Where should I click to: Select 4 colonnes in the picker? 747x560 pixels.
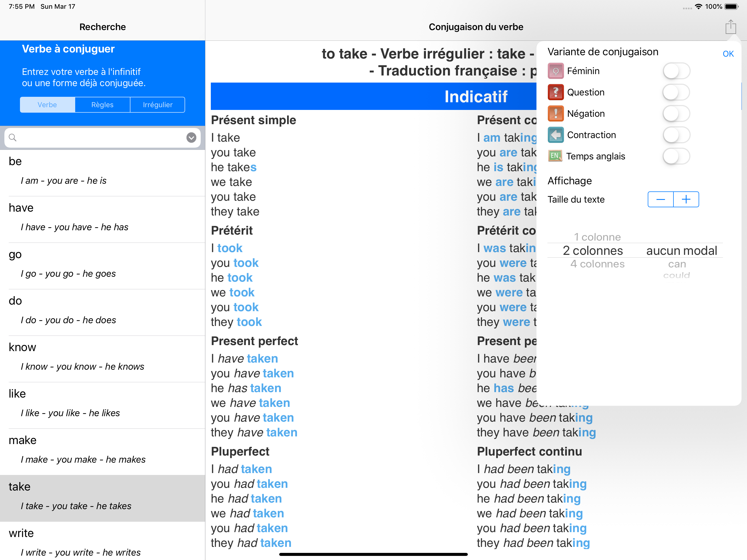point(597,264)
